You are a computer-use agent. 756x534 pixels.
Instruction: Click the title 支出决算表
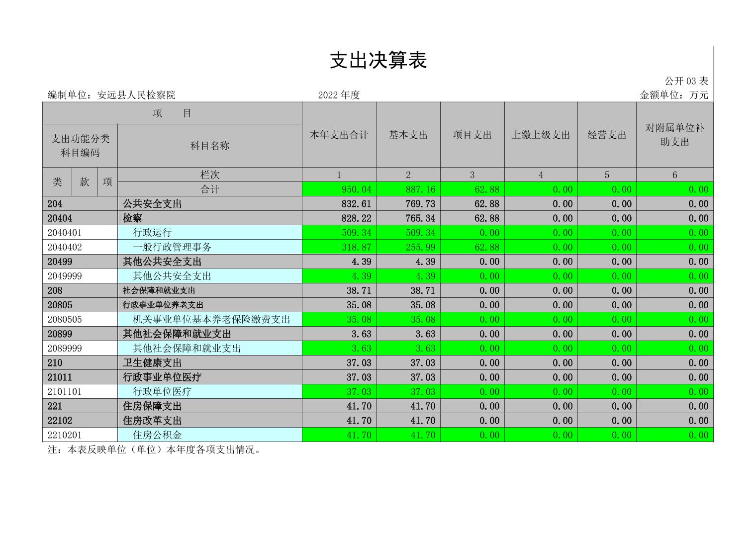(378, 61)
